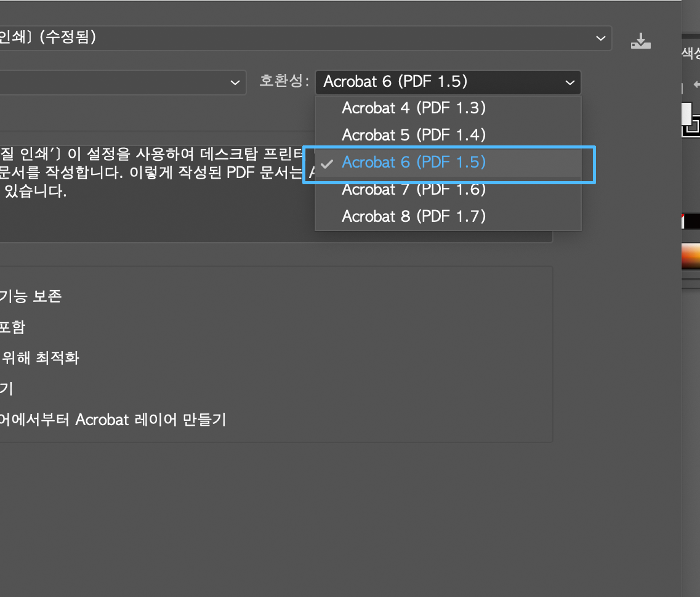Select the white fill swatch in right panel
Screen dimensions: 700x597
tap(686, 114)
